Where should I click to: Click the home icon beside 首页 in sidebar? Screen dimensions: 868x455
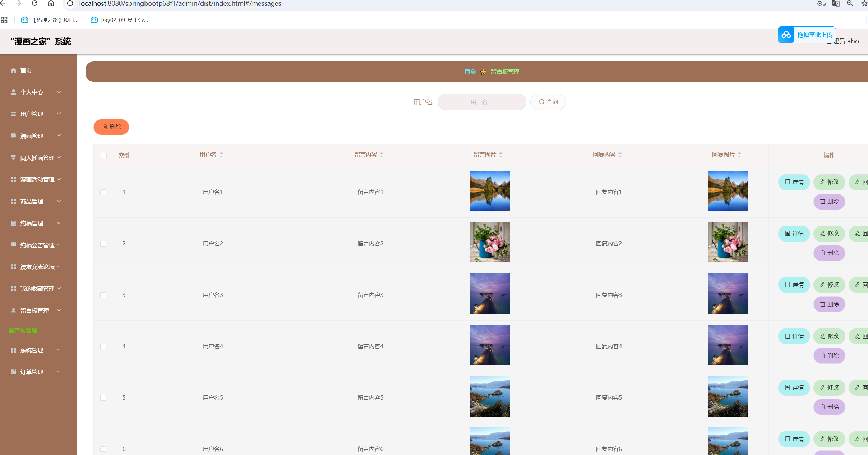pyautogui.click(x=13, y=70)
